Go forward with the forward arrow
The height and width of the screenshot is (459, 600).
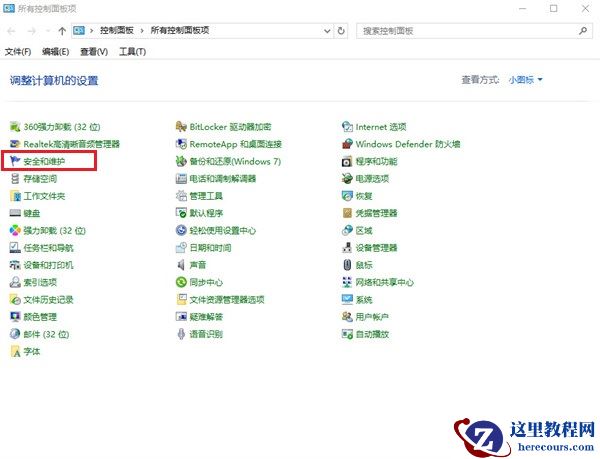click(32, 31)
